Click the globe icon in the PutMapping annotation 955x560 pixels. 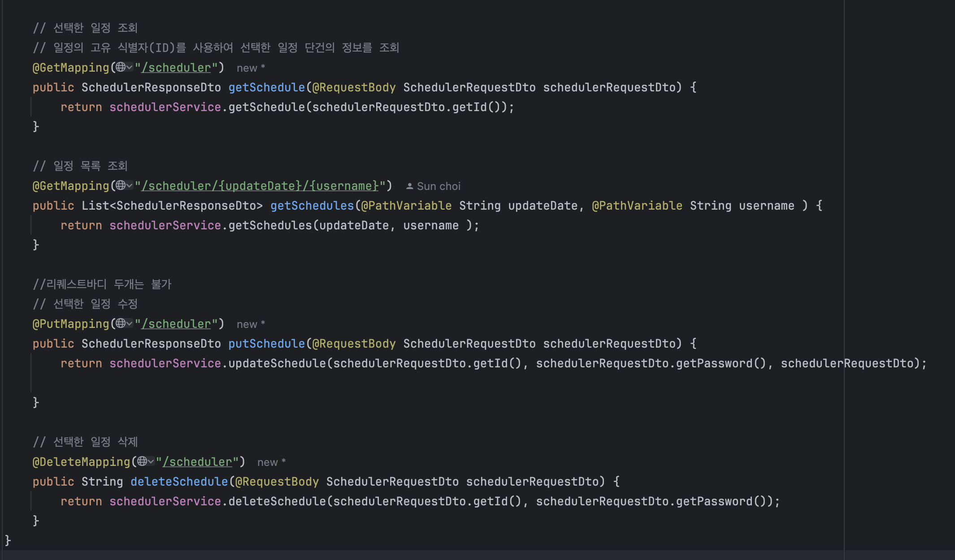point(121,323)
